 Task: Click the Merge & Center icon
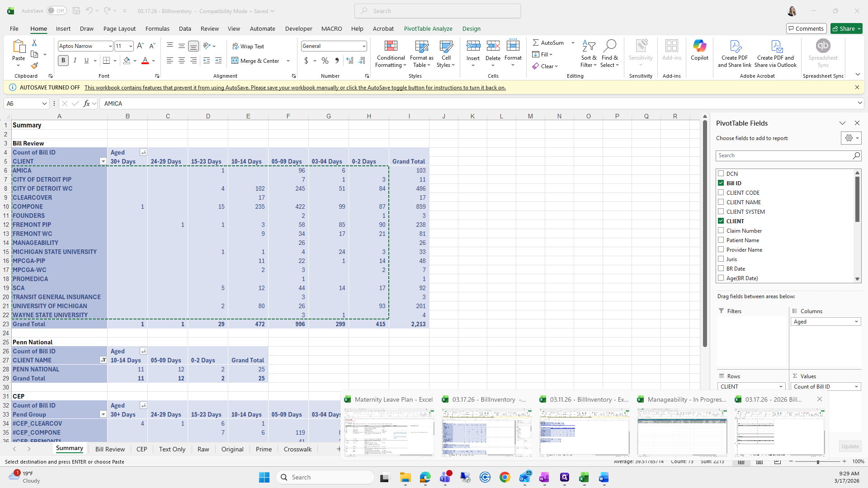click(x=235, y=61)
